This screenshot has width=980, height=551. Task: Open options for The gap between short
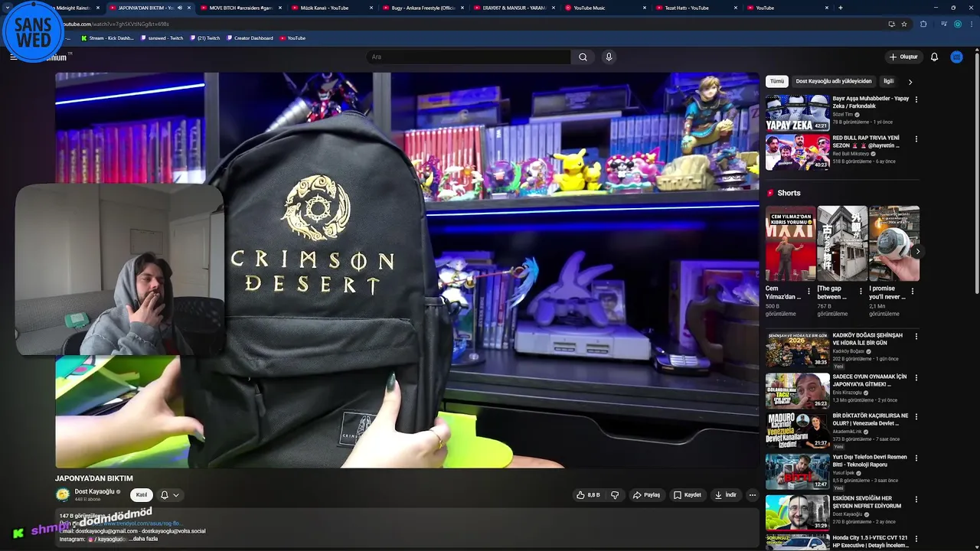(x=861, y=291)
